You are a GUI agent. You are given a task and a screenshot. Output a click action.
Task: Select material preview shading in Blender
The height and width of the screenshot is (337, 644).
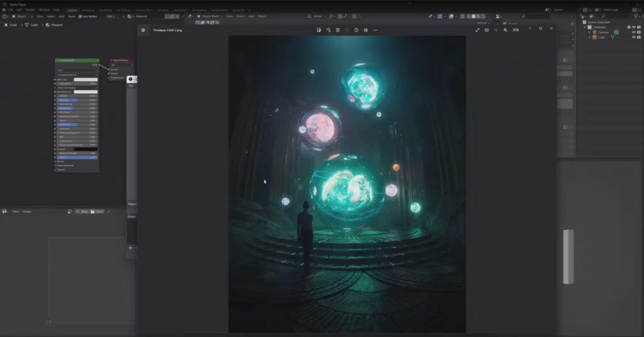[479, 16]
